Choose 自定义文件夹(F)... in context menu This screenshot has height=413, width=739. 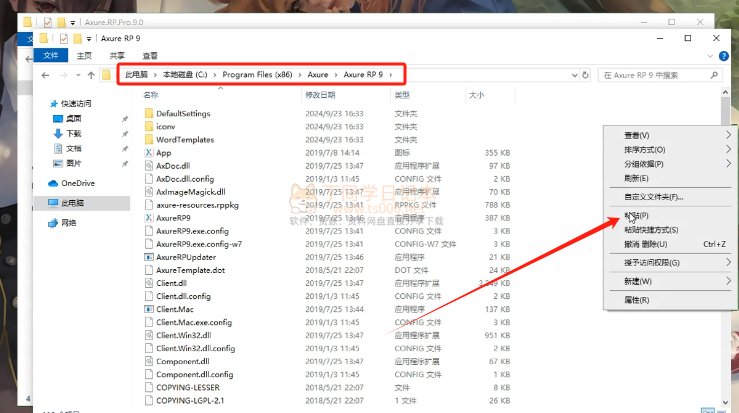click(671, 197)
